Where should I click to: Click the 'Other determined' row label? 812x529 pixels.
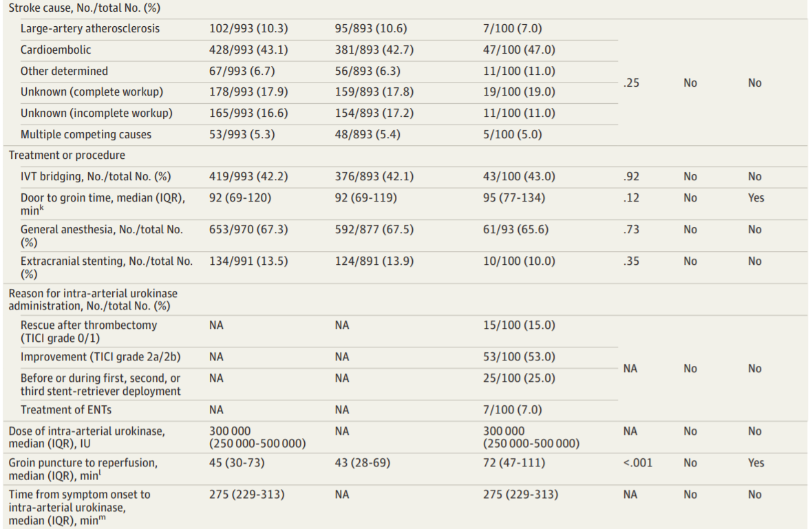click(64, 71)
